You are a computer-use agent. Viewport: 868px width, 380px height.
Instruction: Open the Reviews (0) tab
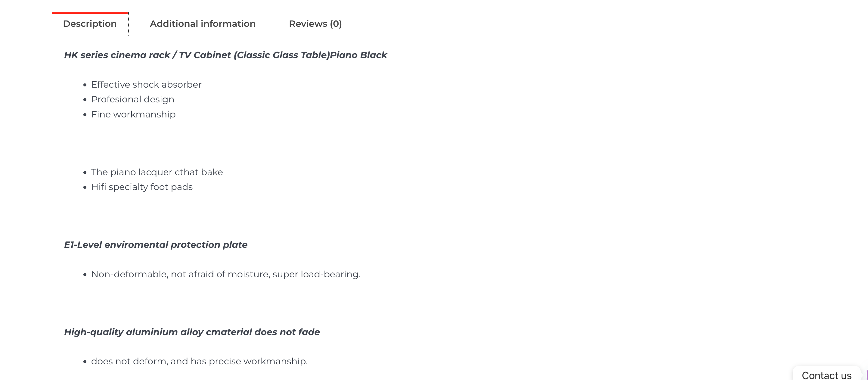[x=315, y=23]
